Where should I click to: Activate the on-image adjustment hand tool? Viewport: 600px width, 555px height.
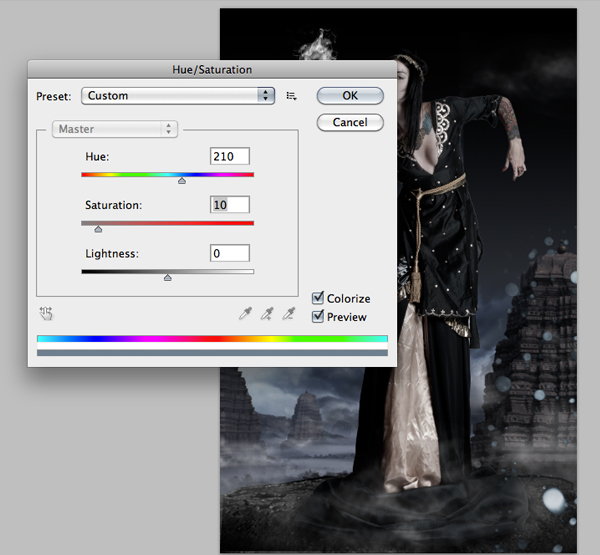pos(46,313)
